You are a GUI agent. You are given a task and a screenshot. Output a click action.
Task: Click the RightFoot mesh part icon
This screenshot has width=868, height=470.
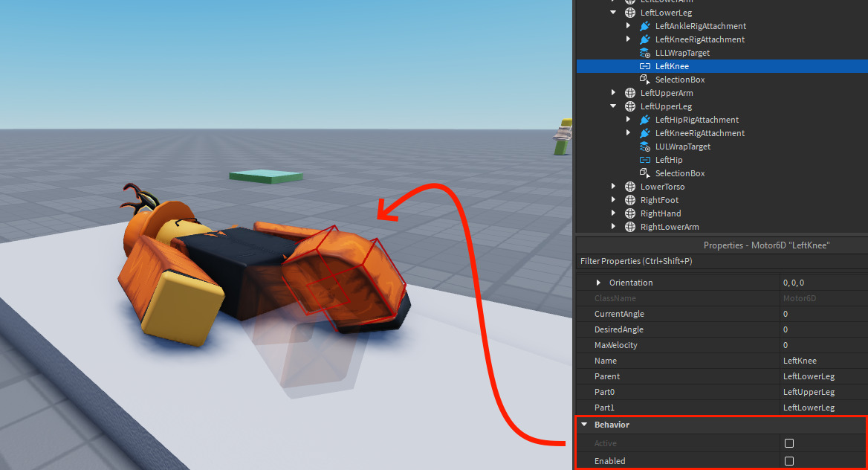point(630,200)
